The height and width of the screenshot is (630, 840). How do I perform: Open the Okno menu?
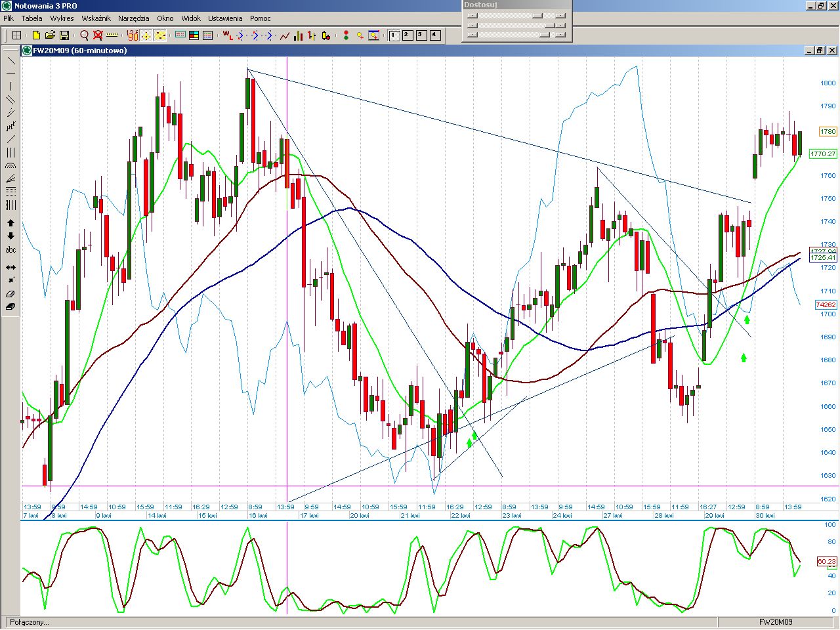[165, 18]
